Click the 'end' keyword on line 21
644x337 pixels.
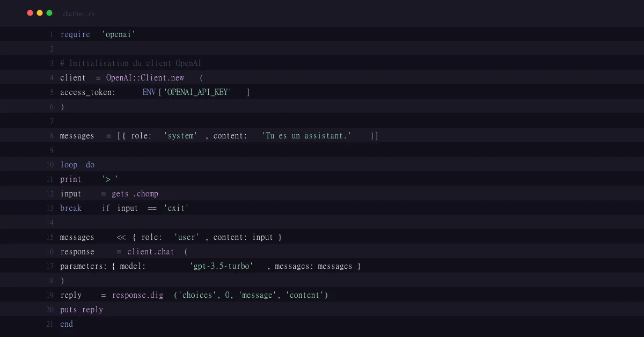[x=67, y=324]
